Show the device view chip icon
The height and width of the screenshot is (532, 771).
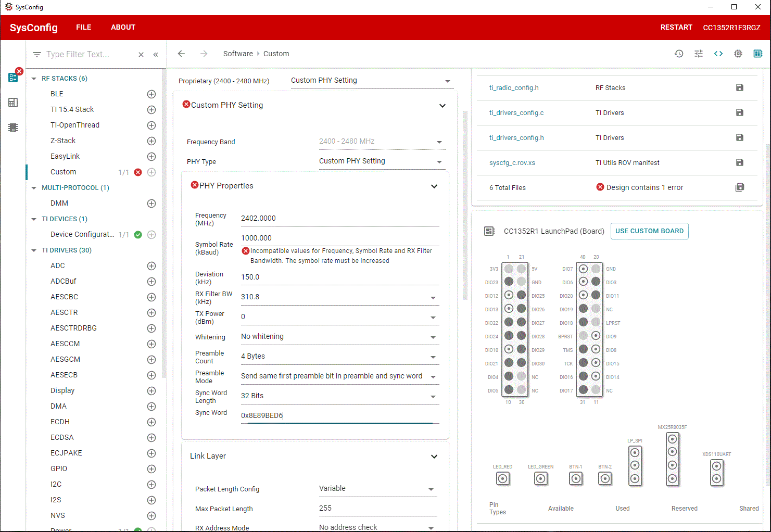click(738, 54)
